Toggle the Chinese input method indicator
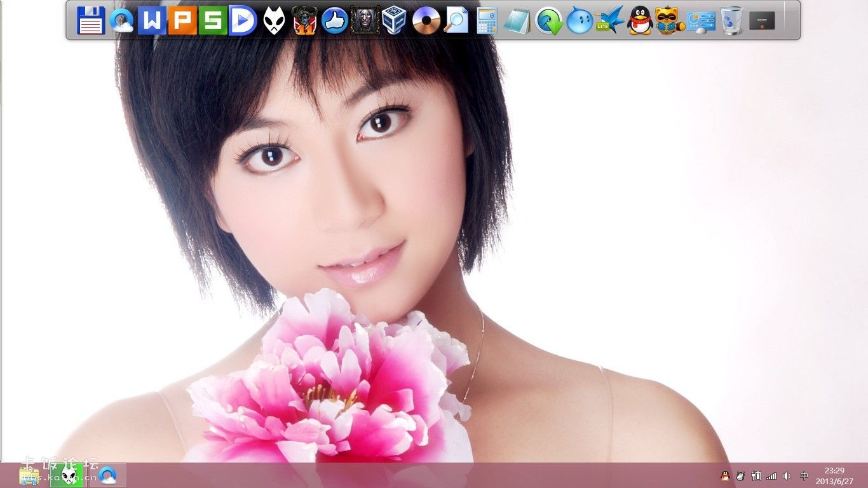 tap(804, 475)
